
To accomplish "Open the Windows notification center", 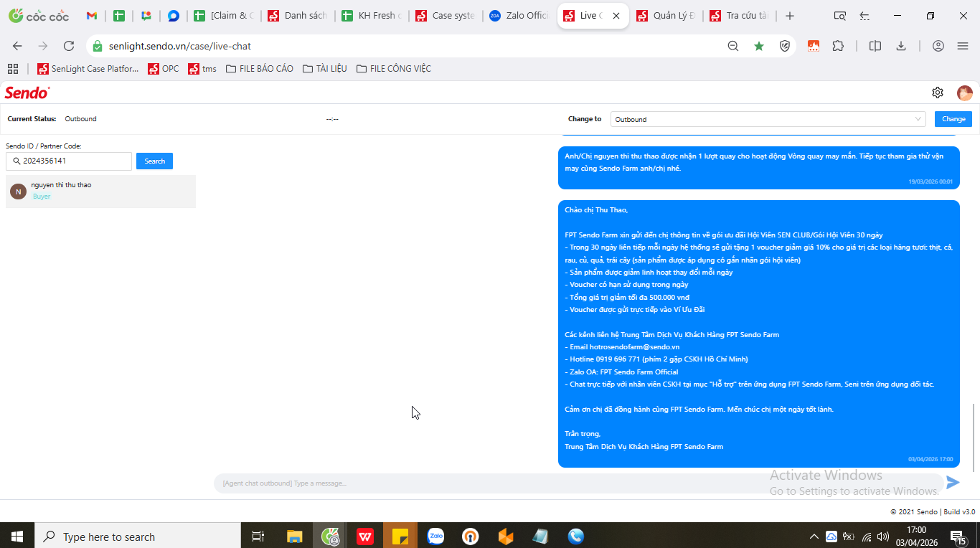I will 958,536.
